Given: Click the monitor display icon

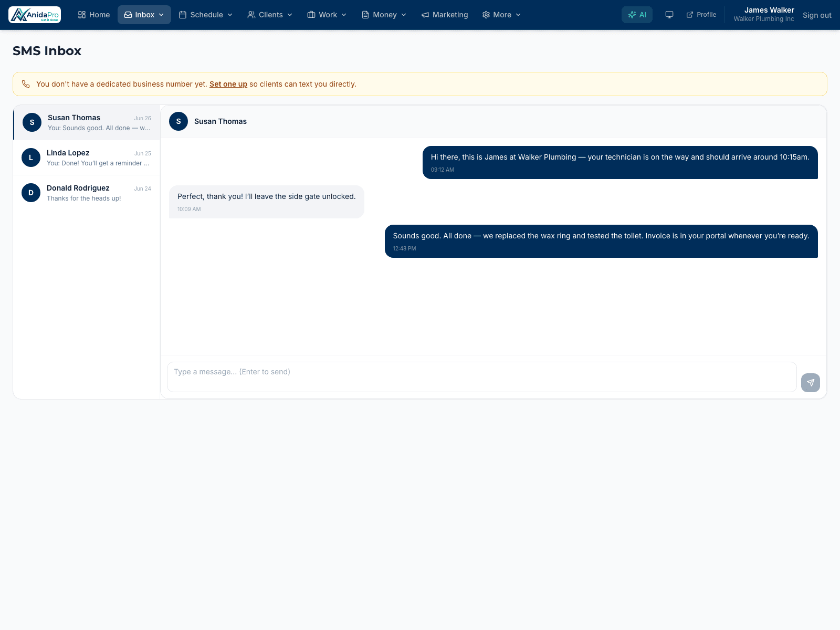Looking at the screenshot, I should 669,15.
